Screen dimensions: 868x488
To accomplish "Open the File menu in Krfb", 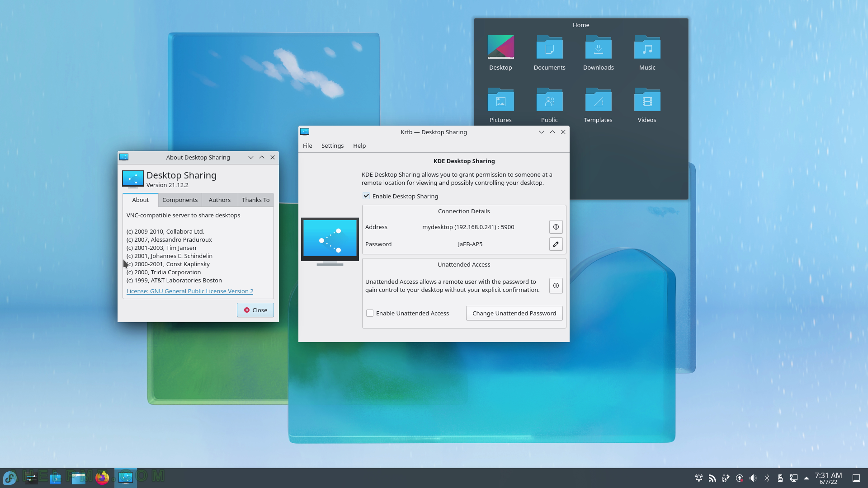I will coord(307,145).
